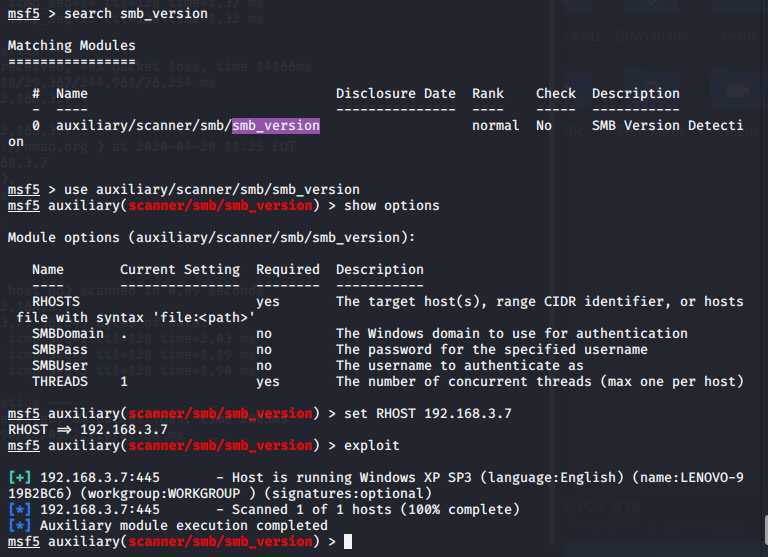
Task: Click the '(name:LENOVO-9' text
Action: (x=688, y=478)
